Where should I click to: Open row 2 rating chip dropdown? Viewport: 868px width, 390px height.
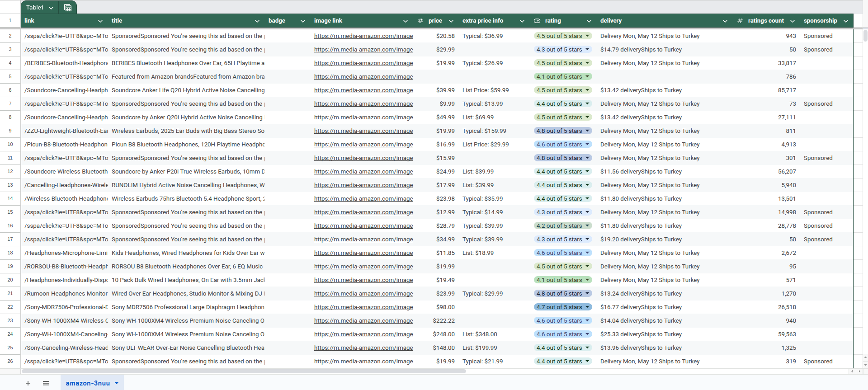[587, 36]
